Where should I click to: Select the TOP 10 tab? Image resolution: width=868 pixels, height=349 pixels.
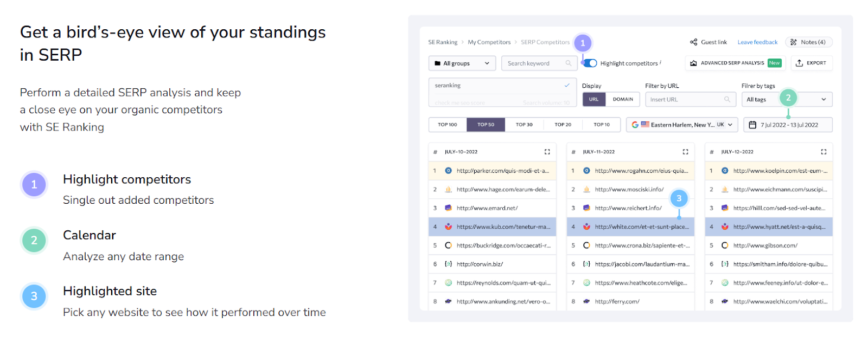pos(602,125)
